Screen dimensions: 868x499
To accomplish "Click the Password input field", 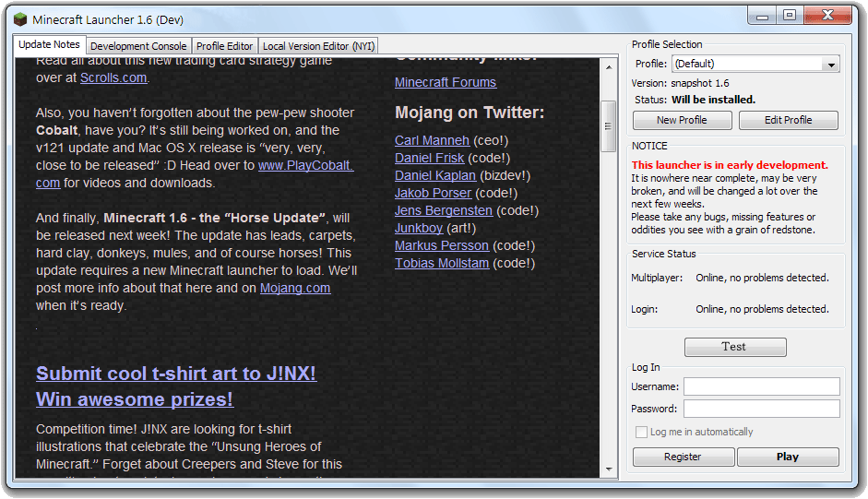I will coord(762,409).
